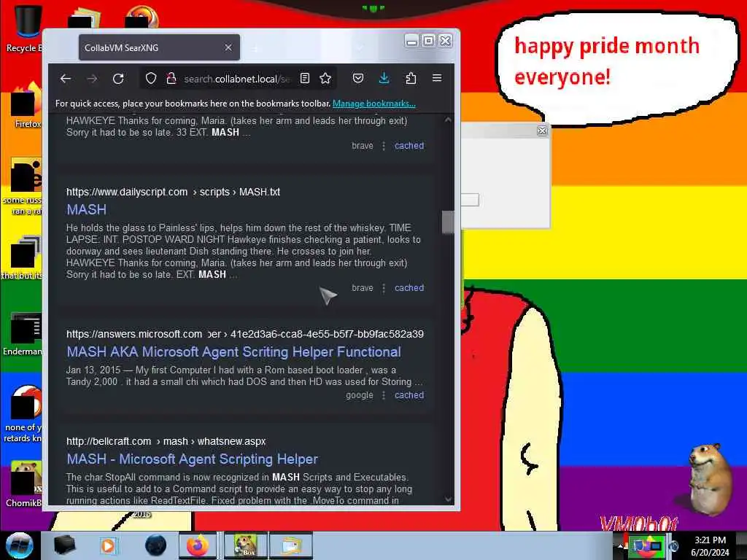The image size is (747, 560).
Task: Open MASH AKA Microsoft Agent Scriting Helper result
Action: [x=233, y=352]
